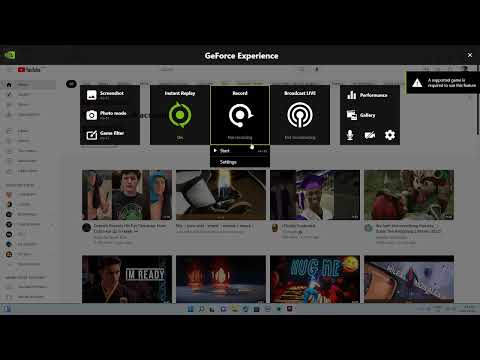480x360 pixels.
Task: Toggle the camera icon beside the microphone
Action: tap(370, 135)
